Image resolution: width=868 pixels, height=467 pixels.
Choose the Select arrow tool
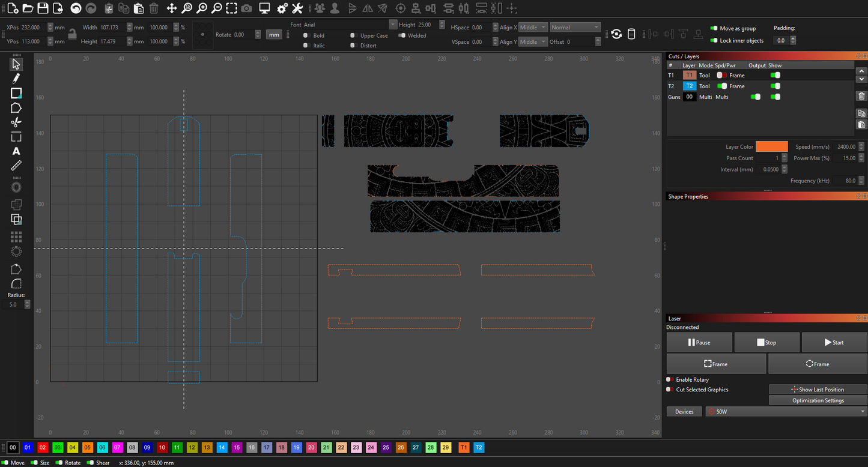pyautogui.click(x=16, y=64)
